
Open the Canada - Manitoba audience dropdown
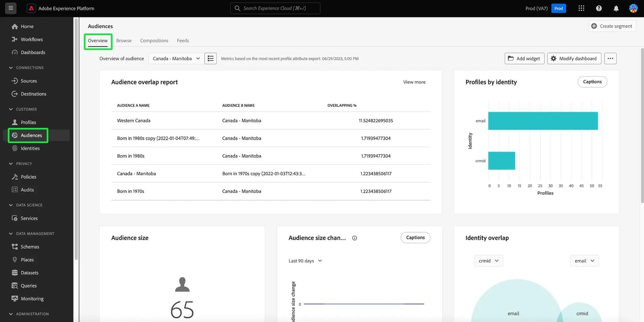[175, 59]
